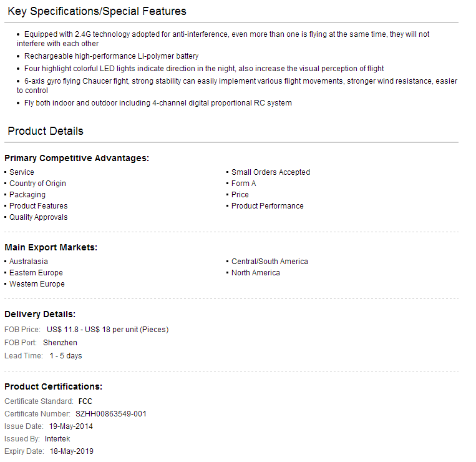Click the Key Specifications/Special Features heading

click(x=97, y=11)
